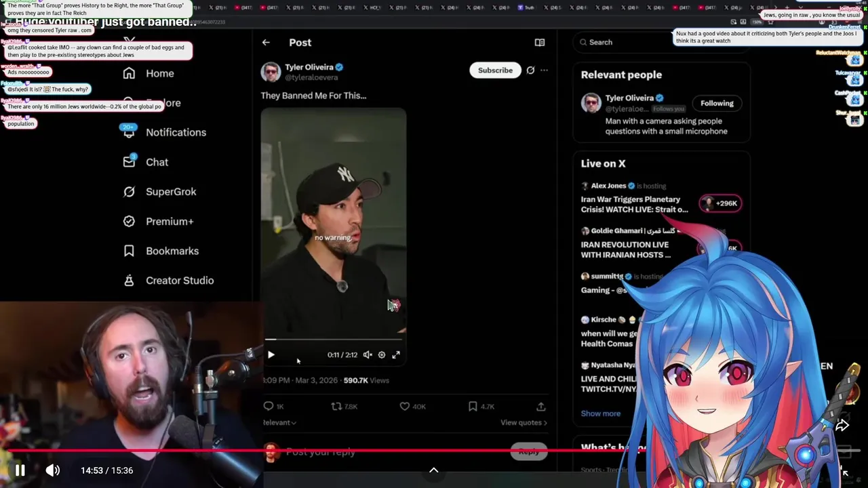This screenshot has height=488, width=868.
Task: Open embedded video settings gear
Action: click(382, 354)
